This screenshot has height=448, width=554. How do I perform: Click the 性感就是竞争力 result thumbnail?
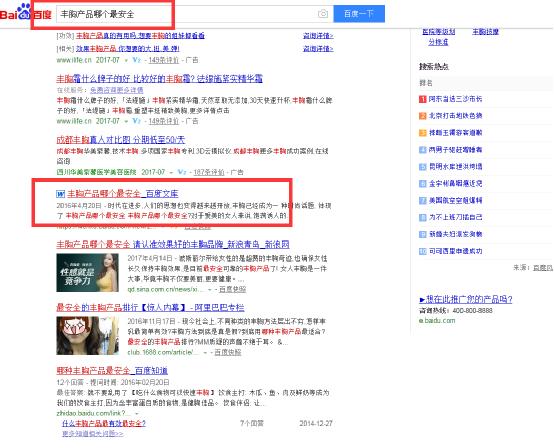pos(88,273)
